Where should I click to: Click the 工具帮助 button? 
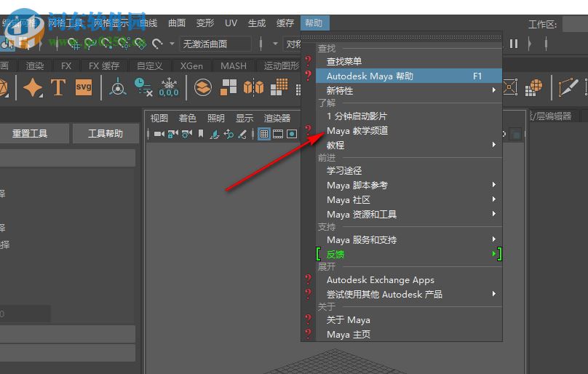[106, 134]
